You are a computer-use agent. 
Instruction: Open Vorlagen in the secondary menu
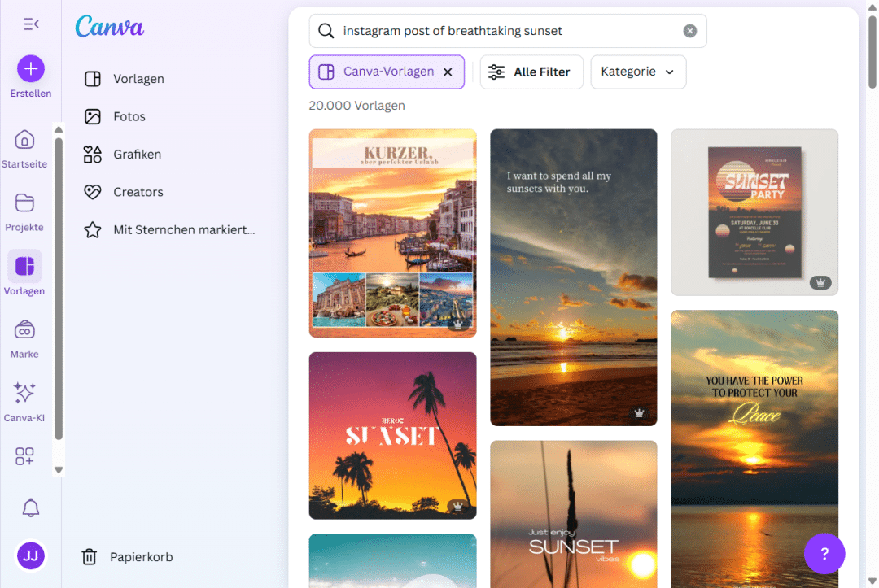(125, 78)
